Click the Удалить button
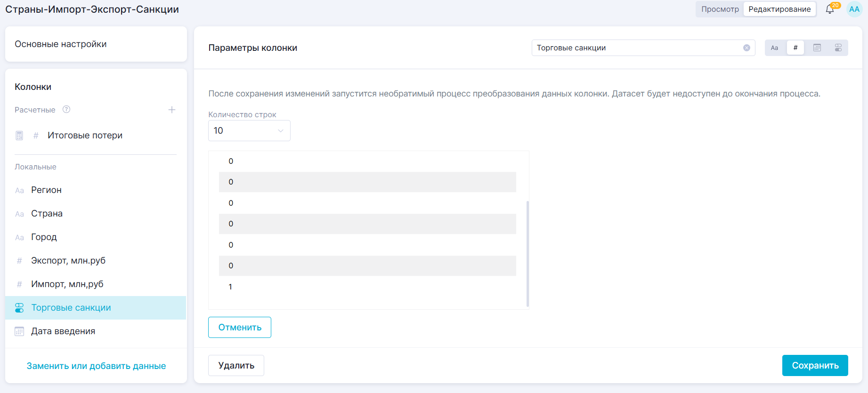Viewport: 868px width, 393px height. coord(236,366)
